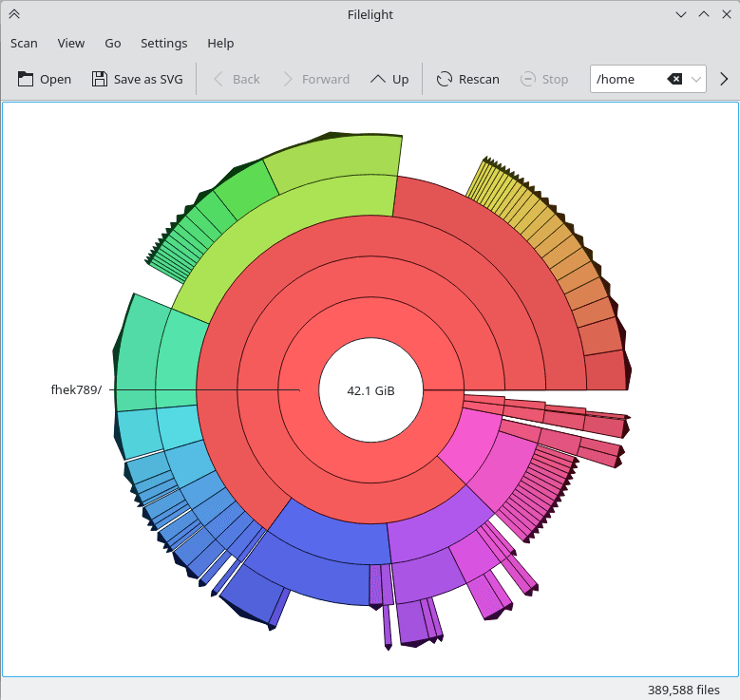This screenshot has width=740, height=700.
Task: Show more toolbar items chevron
Action: pyautogui.click(x=724, y=79)
